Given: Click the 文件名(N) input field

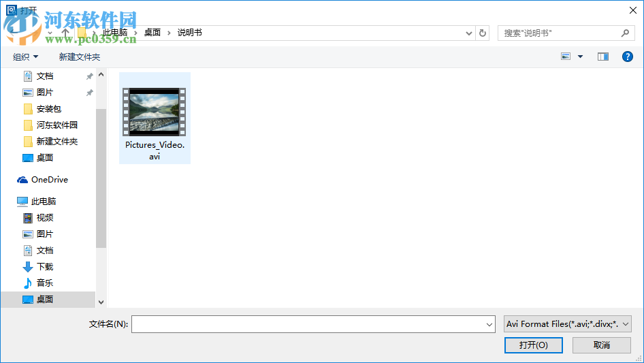Looking at the screenshot, I should [313, 324].
